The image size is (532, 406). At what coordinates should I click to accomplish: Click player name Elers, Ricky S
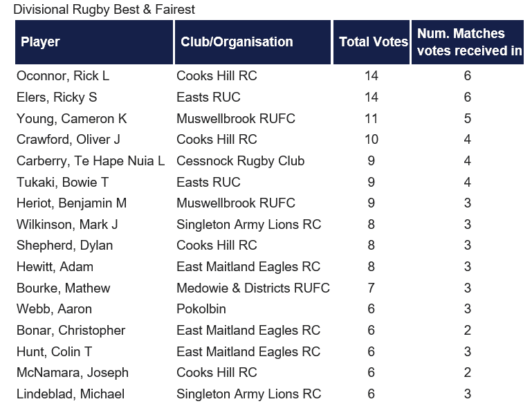coord(57,97)
